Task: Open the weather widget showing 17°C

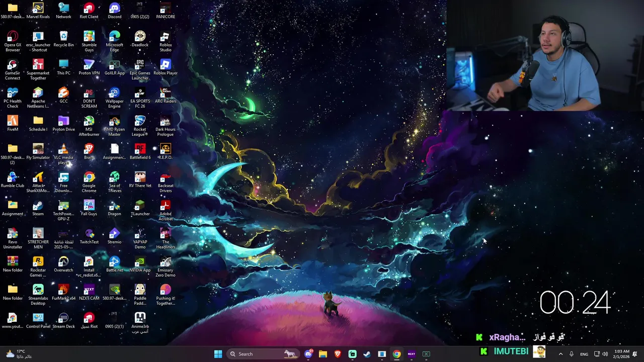Action: point(18,354)
